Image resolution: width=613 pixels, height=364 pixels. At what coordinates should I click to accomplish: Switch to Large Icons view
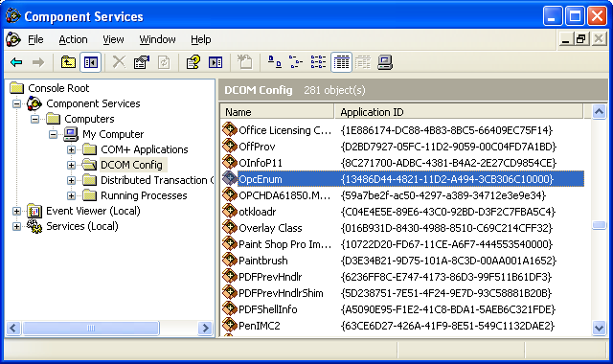point(274,62)
